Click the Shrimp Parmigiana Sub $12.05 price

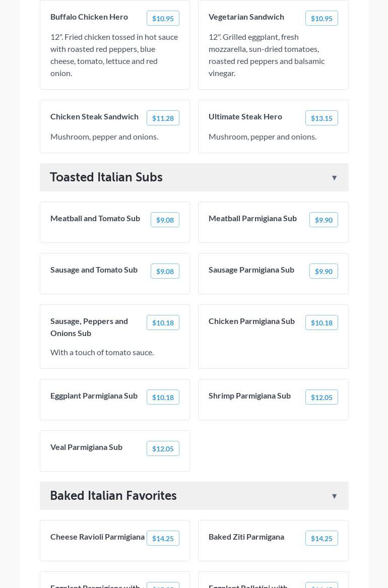pyautogui.click(x=321, y=398)
